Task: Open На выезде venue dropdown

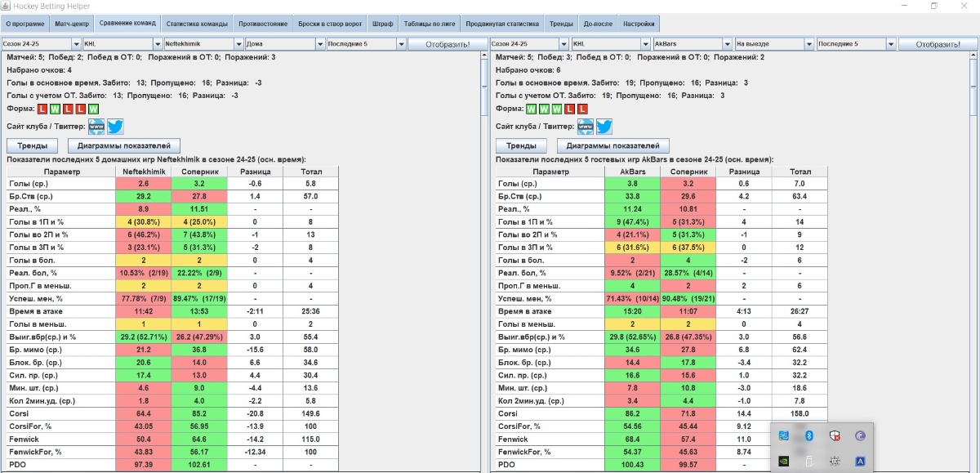Action: (775, 44)
